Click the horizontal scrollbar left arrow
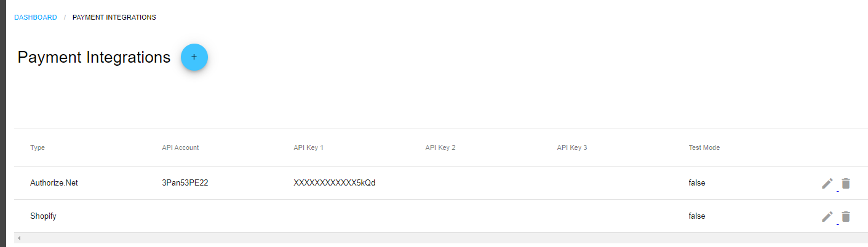Image resolution: width=868 pixels, height=247 pixels. point(18,238)
